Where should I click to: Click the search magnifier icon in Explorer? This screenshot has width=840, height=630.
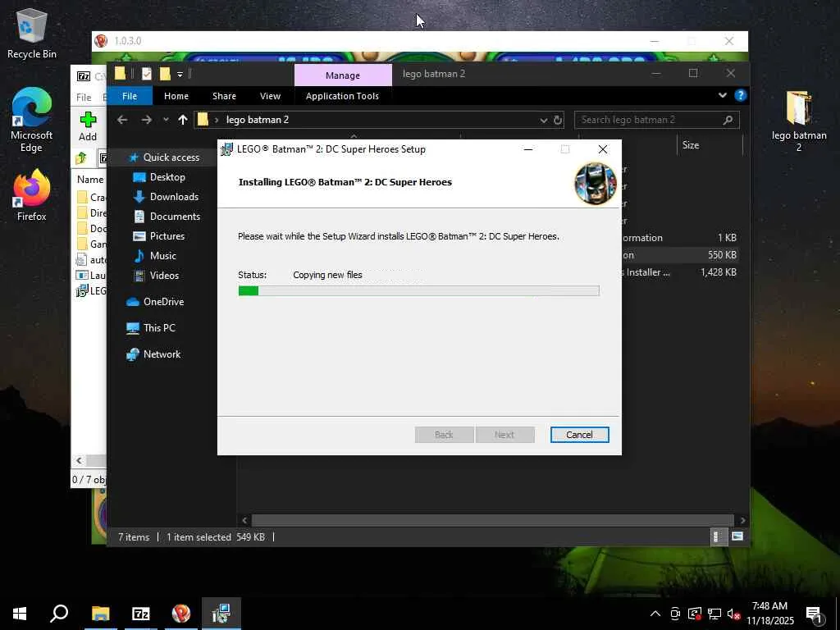click(728, 120)
